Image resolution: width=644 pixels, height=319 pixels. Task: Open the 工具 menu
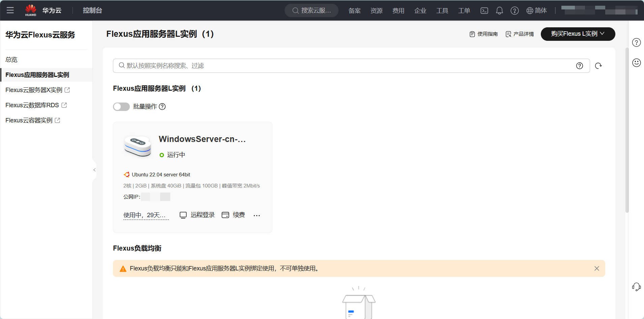coord(442,10)
